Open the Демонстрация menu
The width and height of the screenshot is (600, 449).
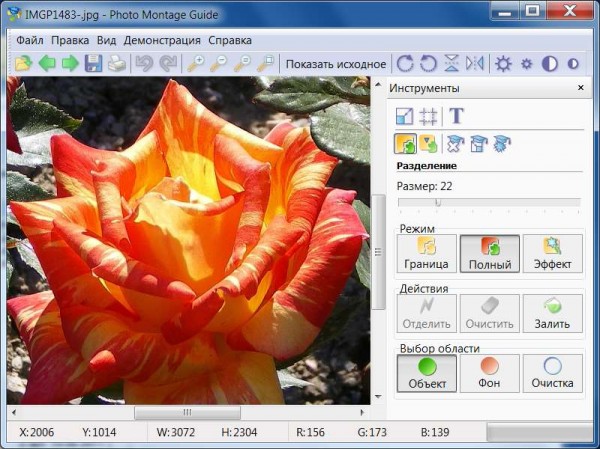tap(163, 40)
